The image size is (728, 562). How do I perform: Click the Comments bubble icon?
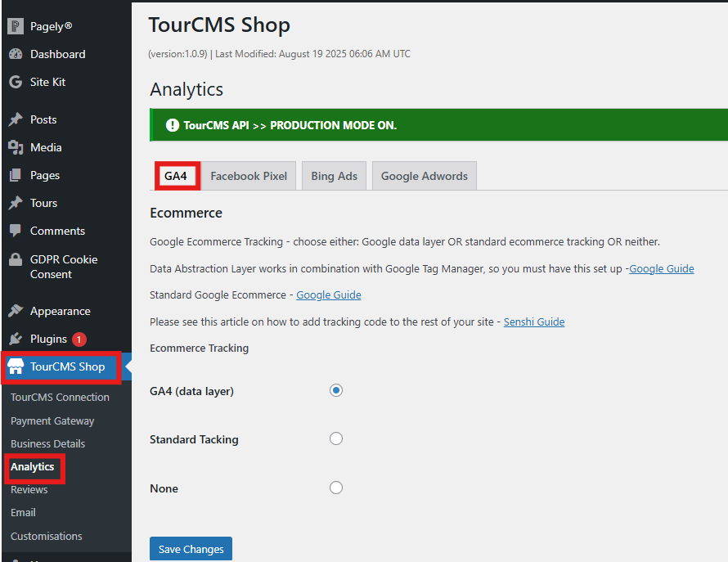click(x=16, y=231)
